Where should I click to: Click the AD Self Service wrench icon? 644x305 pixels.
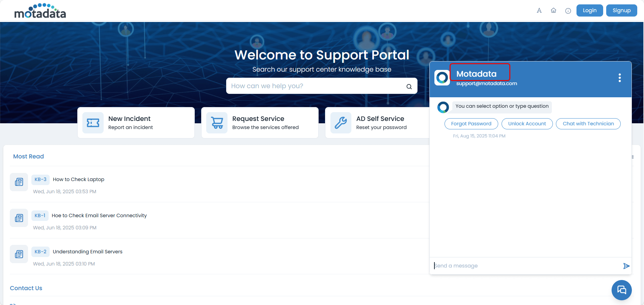341,123
